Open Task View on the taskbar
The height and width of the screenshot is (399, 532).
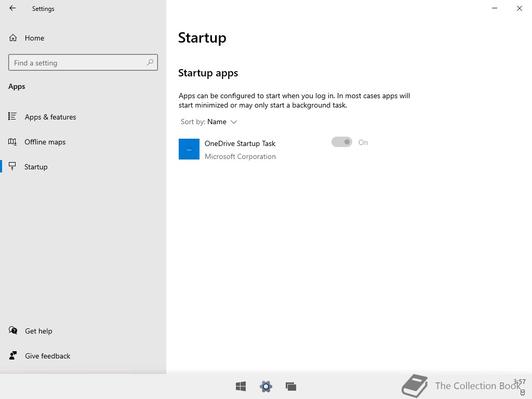pos(291,386)
